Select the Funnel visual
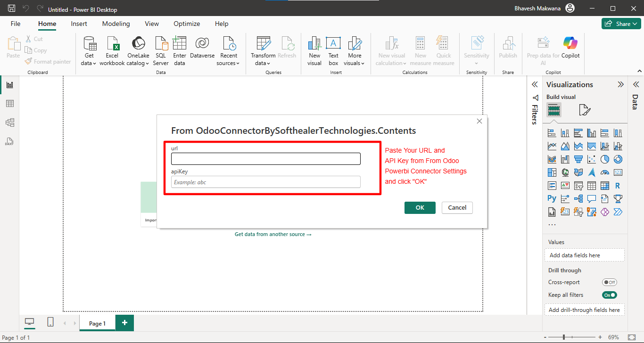The width and height of the screenshot is (644, 343). click(x=578, y=159)
